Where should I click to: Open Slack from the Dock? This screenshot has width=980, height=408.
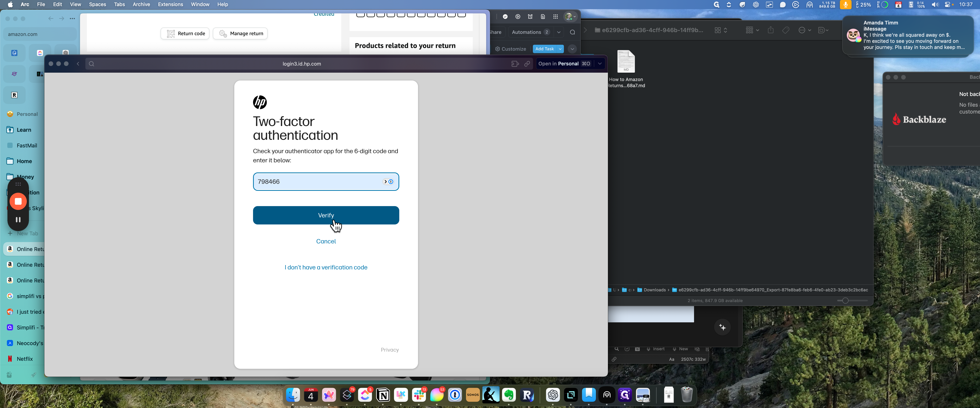click(x=419, y=395)
